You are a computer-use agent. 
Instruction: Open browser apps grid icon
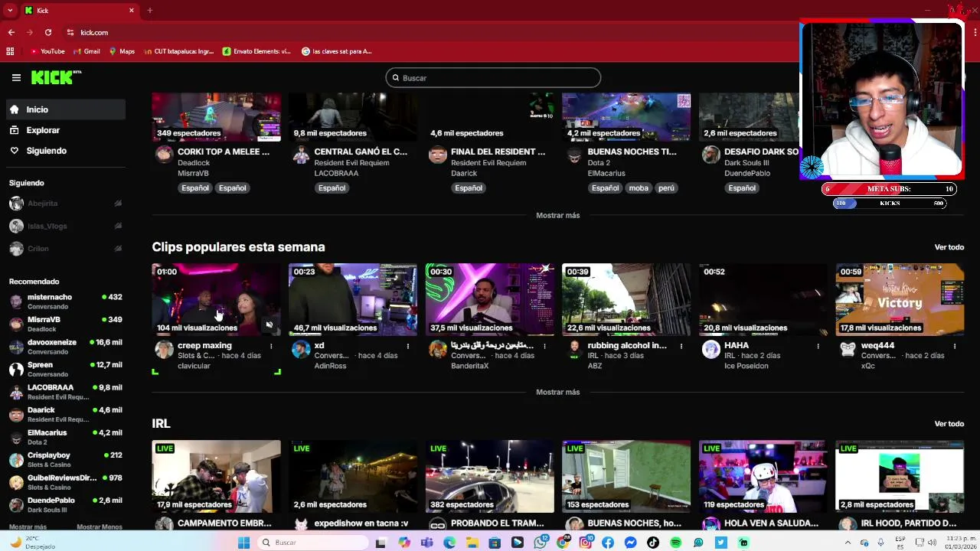(x=10, y=51)
